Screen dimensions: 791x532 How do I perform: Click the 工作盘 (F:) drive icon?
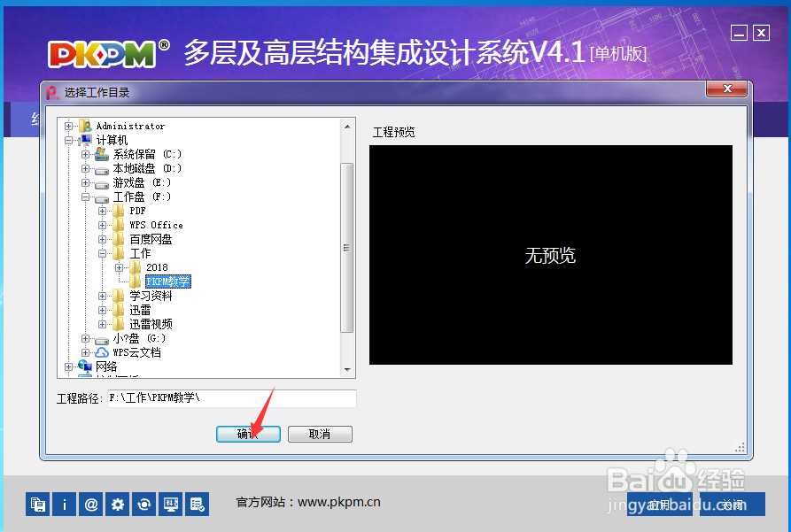(102, 197)
